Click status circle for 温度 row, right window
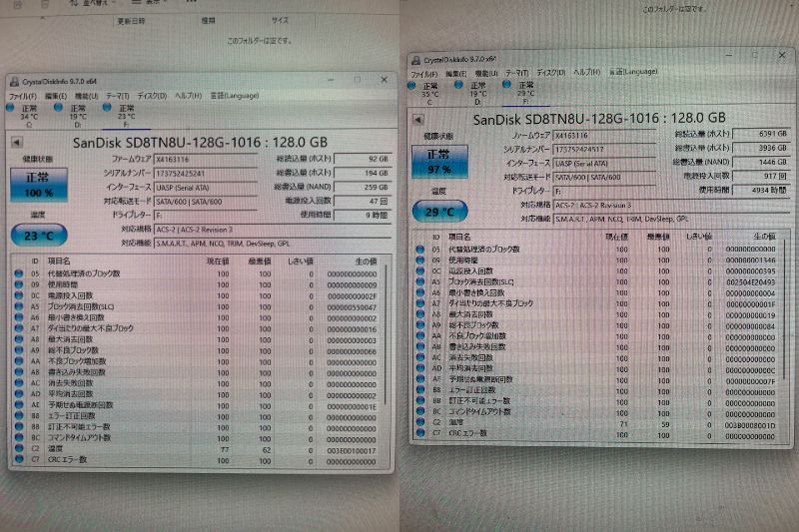Screen dimensions: 799x532 pyautogui.click(x=419, y=422)
